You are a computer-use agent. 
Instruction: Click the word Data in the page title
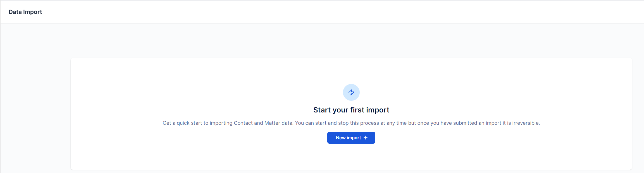click(15, 12)
